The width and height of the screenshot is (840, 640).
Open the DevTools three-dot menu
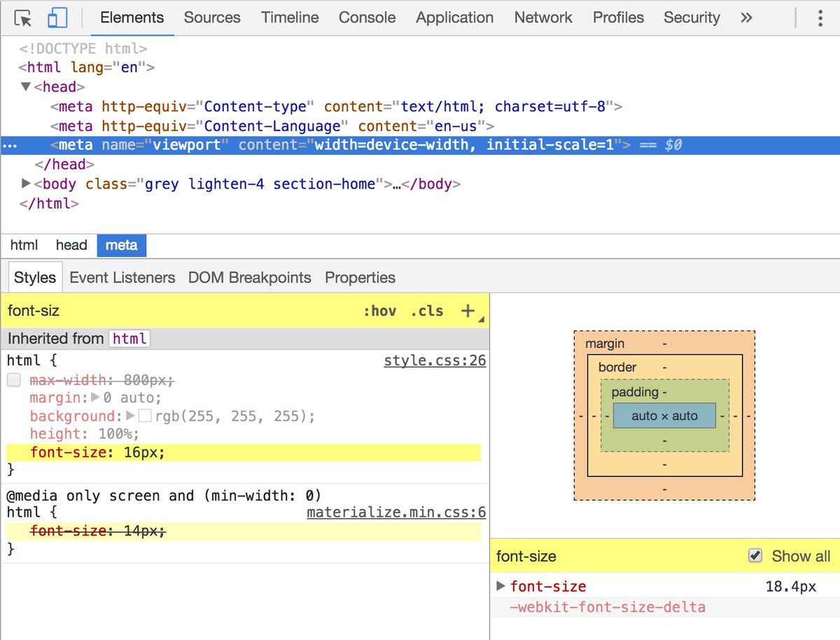820,18
